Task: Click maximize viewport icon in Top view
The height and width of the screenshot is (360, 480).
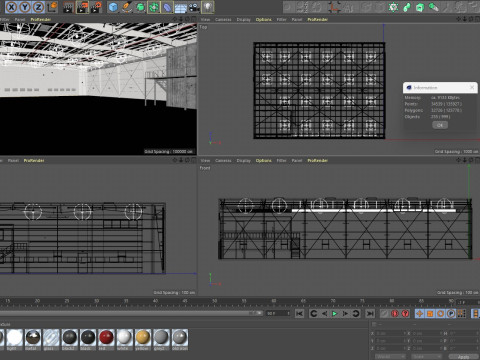Action: coord(476,19)
